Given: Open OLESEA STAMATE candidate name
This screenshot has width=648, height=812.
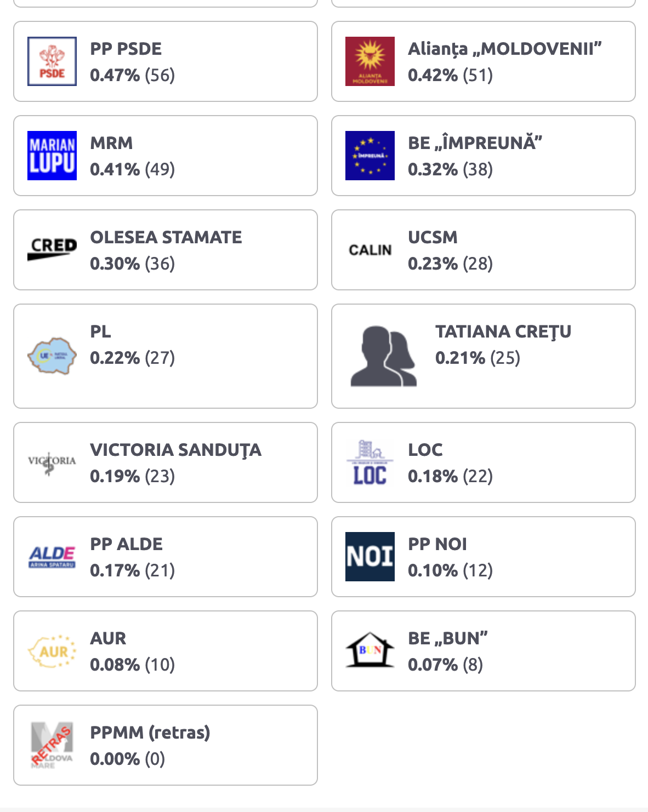Looking at the screenshot, I should (166, 237).
